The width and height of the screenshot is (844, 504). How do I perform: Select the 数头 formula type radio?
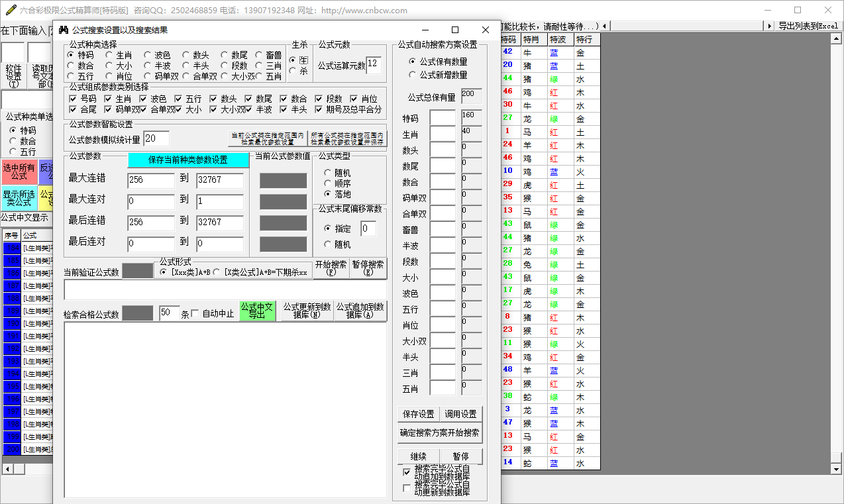pos(186,56)
